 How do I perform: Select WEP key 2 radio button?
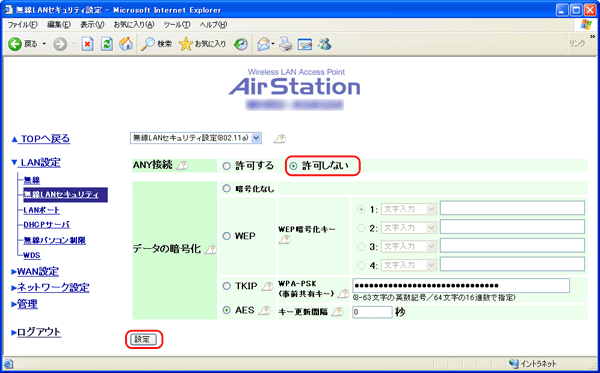coord(361,228)
